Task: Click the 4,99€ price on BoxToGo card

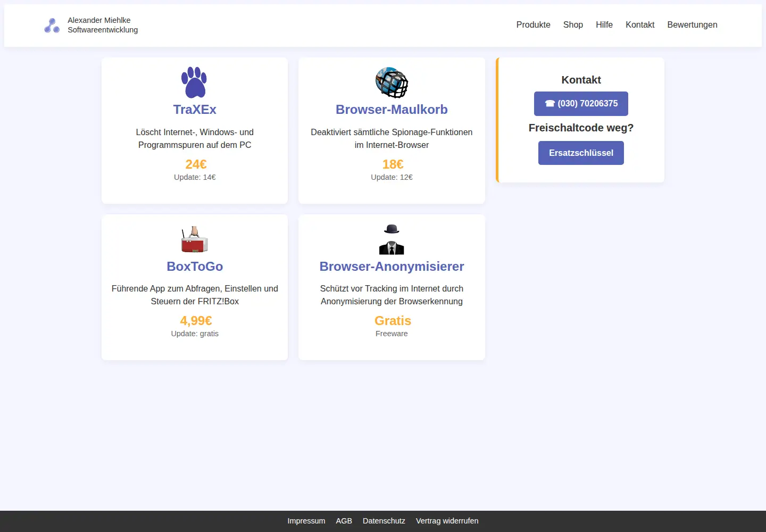Action: pos(196,321)
